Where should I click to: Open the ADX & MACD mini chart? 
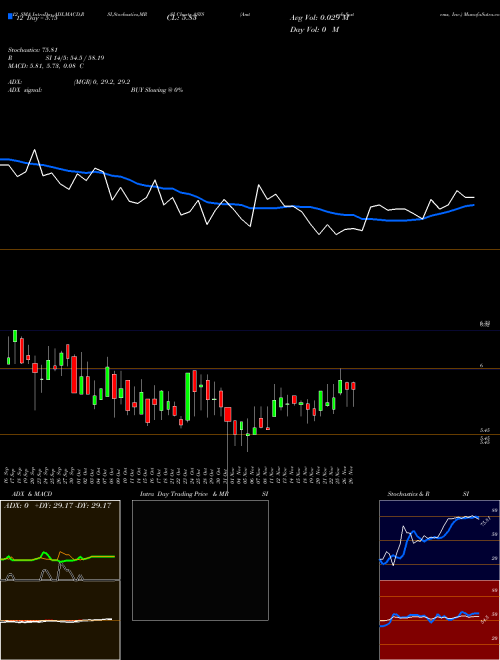60,580
